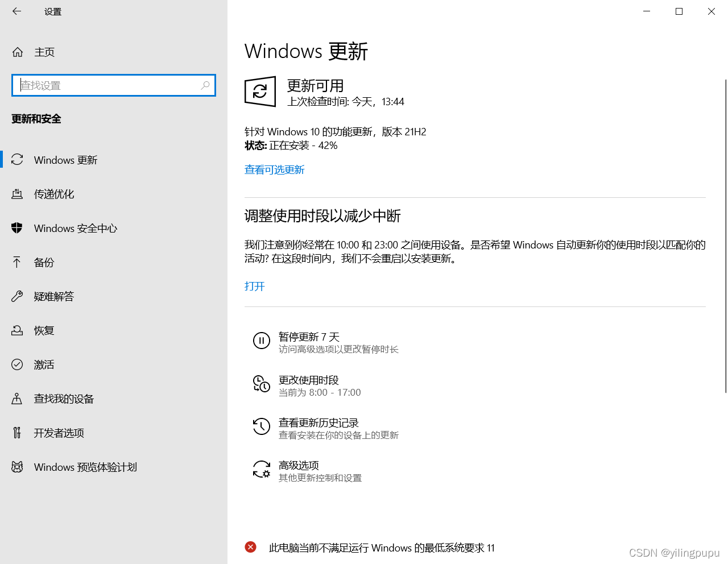Image resolution: width=728 pixels, height=564 pixels.
Task: Click the home icon beside 主页
Action: coord(18,52)
